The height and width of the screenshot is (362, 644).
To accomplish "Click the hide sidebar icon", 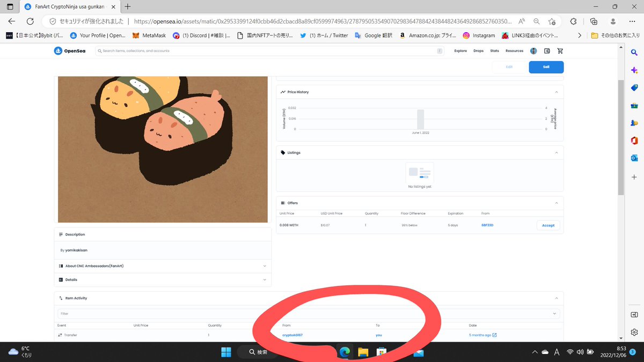I will (634, 314).
